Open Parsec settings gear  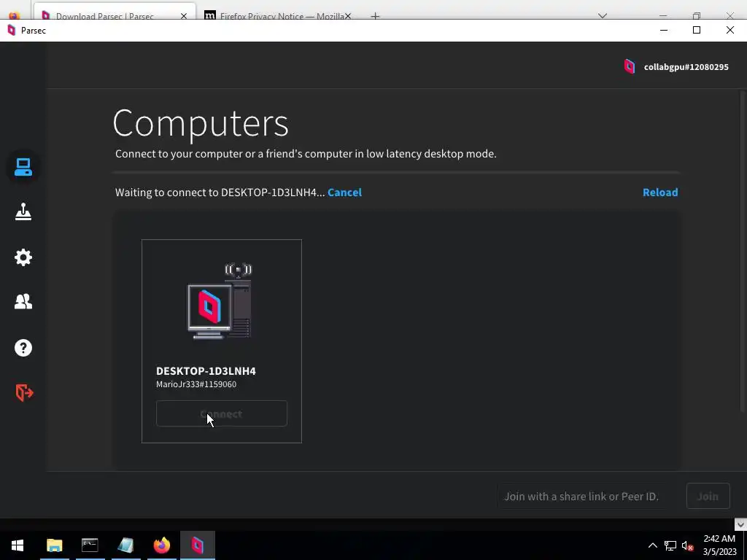click(23, 257)
